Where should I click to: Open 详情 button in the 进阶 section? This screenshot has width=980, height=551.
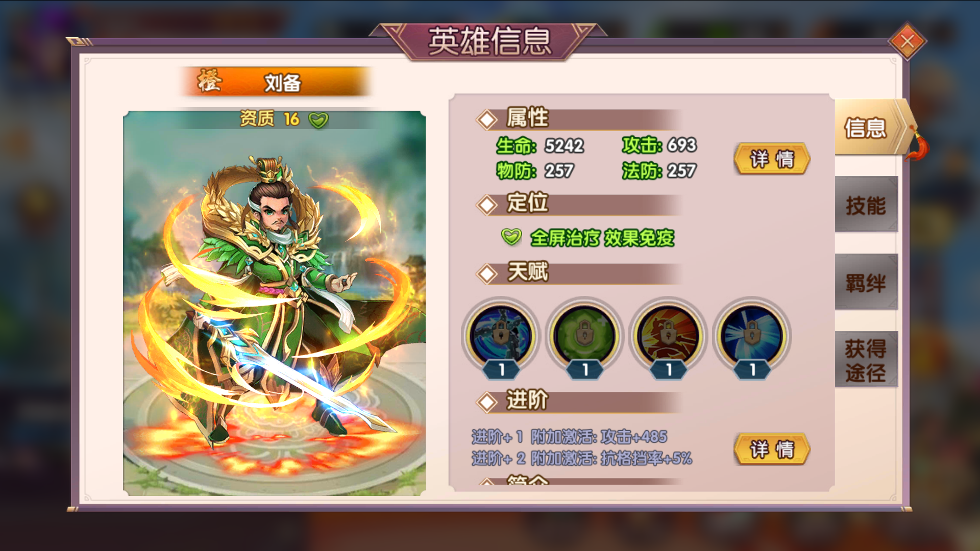[x=772, y=449]
